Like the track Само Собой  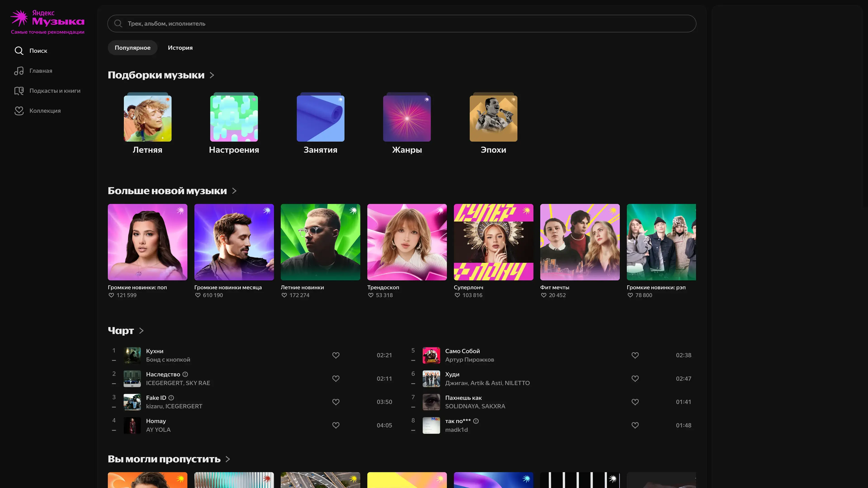(635, 355)
